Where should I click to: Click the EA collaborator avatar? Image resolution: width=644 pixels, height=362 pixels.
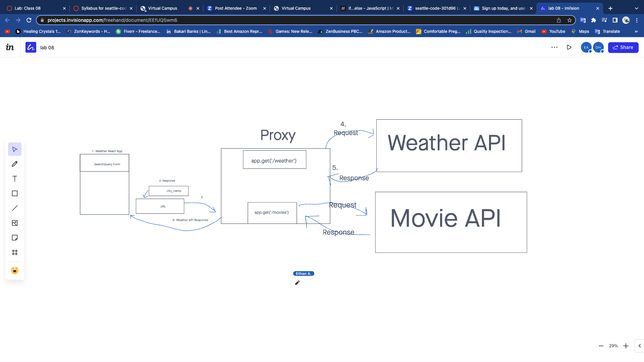(586, 48)
